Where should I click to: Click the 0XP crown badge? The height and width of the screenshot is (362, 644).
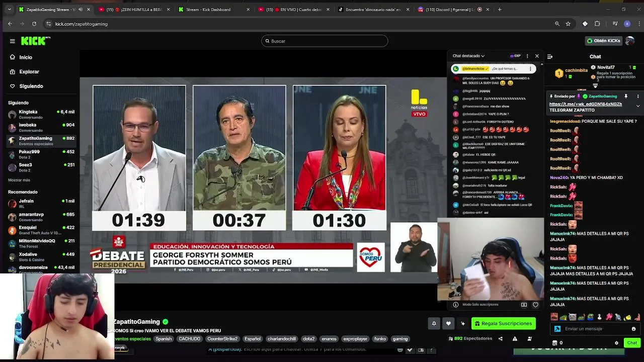click(515, 56)
